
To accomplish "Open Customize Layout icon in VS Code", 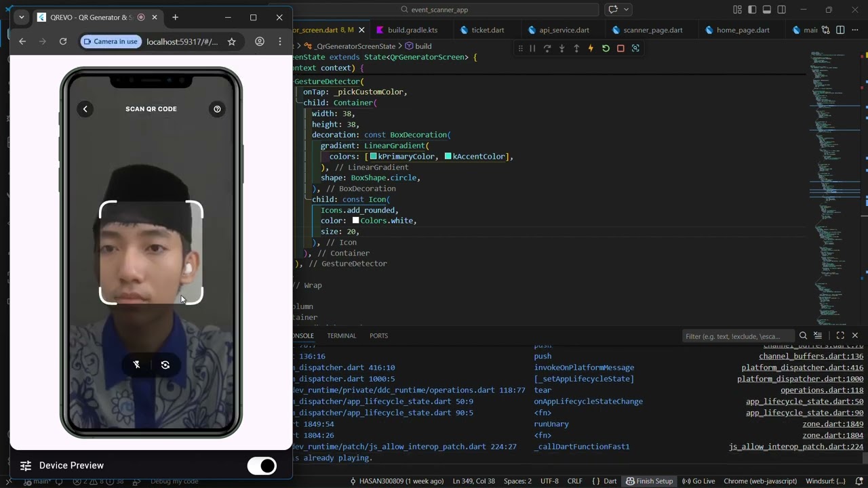I will [x=737, y=9].
